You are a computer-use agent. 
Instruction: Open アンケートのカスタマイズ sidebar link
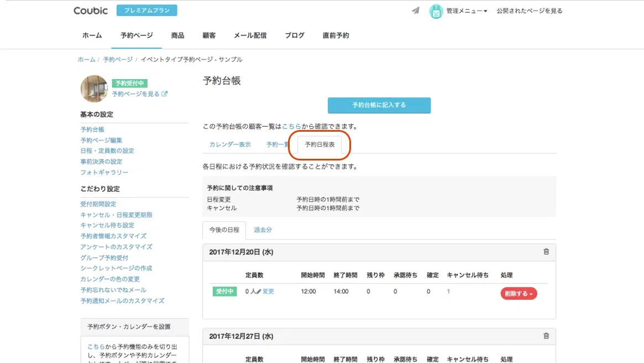[x=116, y=247]
